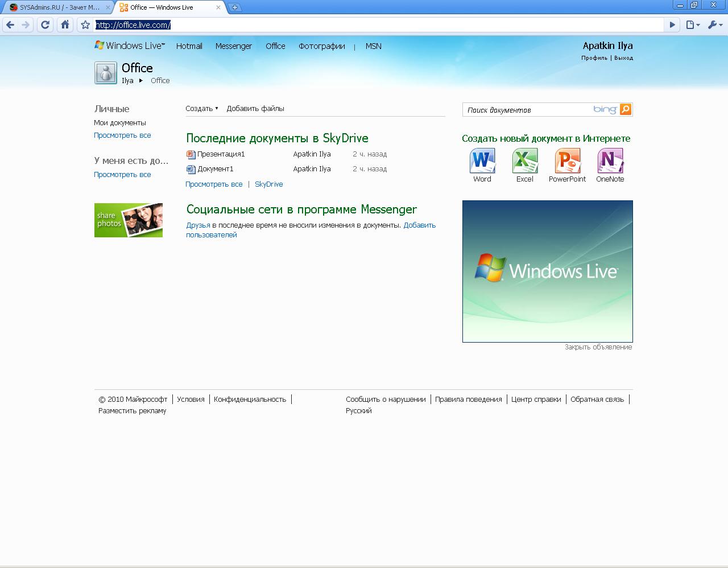Image resolution: width=728 pixels, height=568 pixels.
Task: Open the Друзья link
Action: point(198,225)
